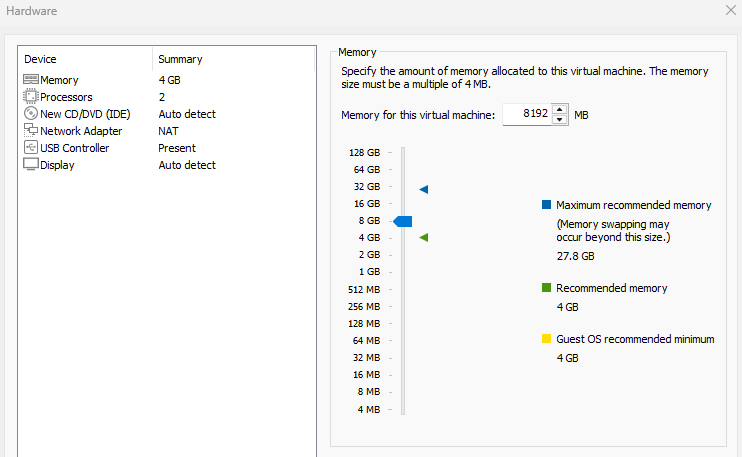The height and width of the screenshot is (457, 742).
Task: Click the NAT summary value
Action: [x=168, y=131]
